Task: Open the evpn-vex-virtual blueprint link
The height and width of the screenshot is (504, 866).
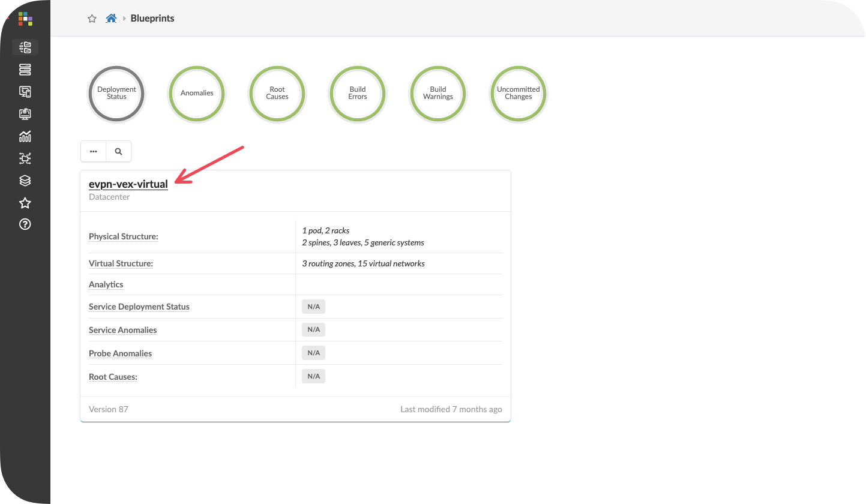Action: [128, 184]
